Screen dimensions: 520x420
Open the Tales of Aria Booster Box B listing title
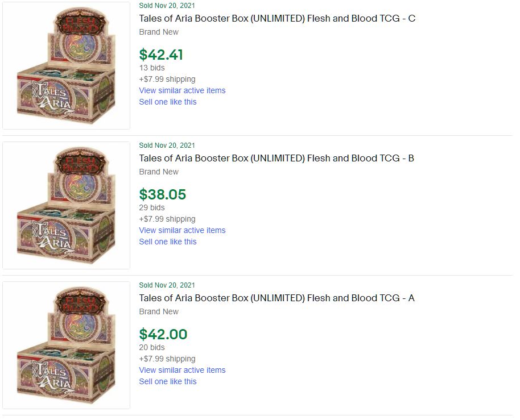click(x=276, y=158)
